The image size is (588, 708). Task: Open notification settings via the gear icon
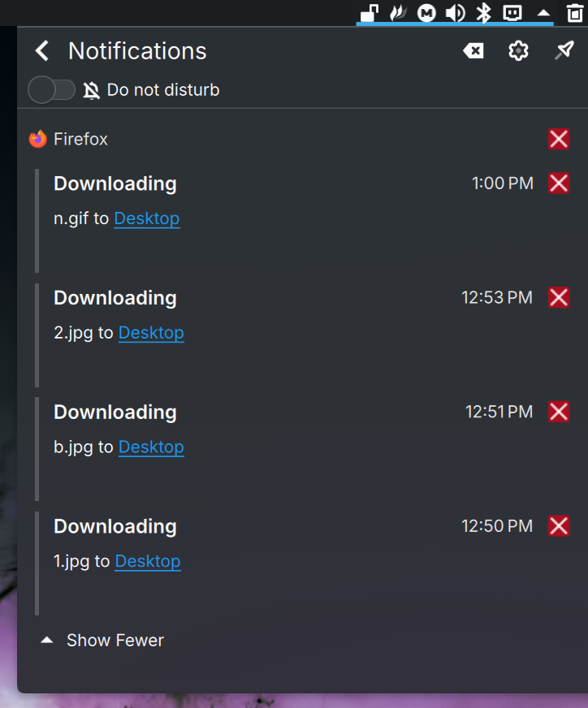pyautogui.click(x=518, y=50)
